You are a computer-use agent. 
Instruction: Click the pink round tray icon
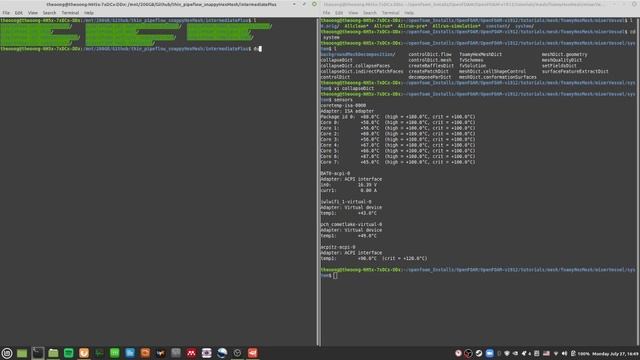[458, 353]
